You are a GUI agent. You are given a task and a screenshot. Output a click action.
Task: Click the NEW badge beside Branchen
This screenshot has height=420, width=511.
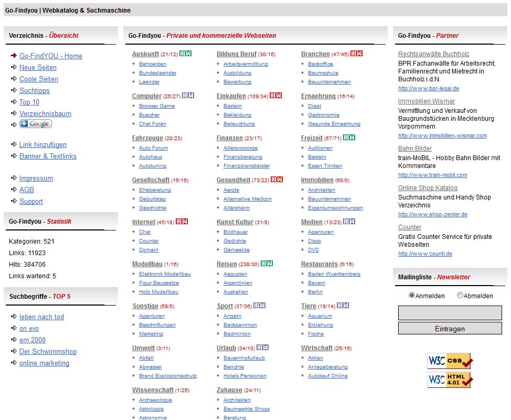(357, 54)
